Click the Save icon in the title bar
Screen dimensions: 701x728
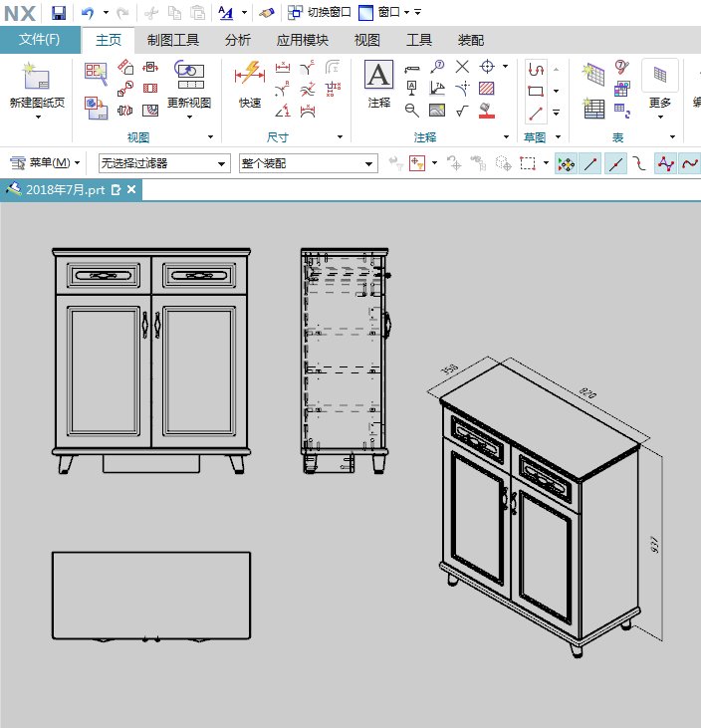pyautogui.click(x=59, y=13)
